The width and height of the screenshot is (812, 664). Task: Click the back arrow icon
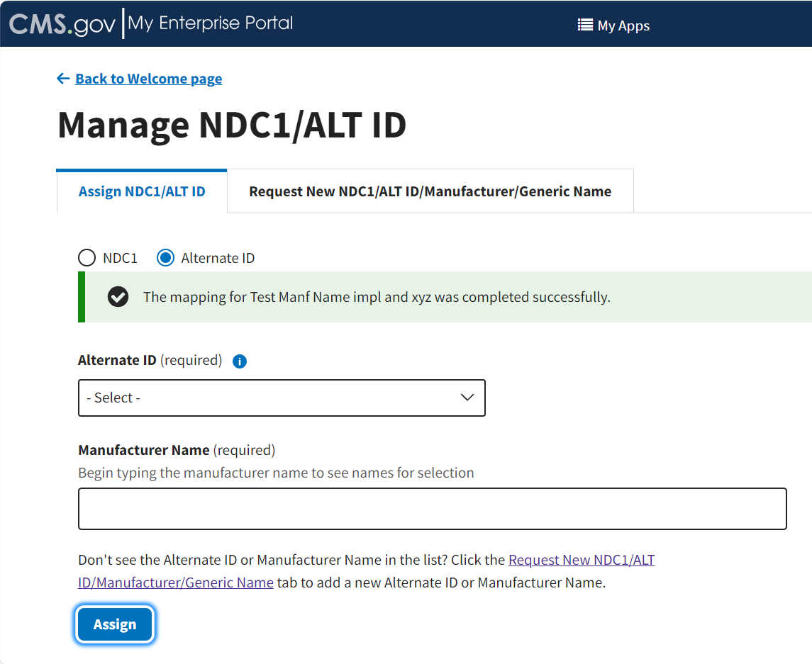(63, 79)
